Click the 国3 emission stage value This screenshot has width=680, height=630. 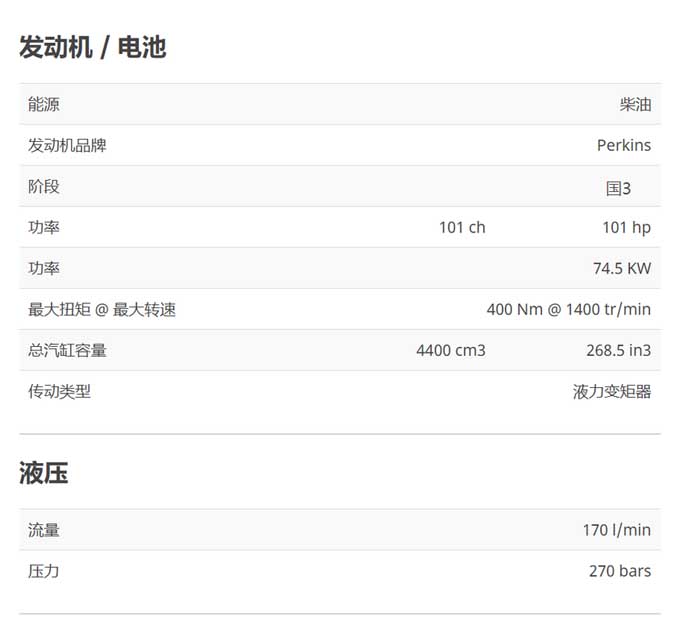(618, 188)
